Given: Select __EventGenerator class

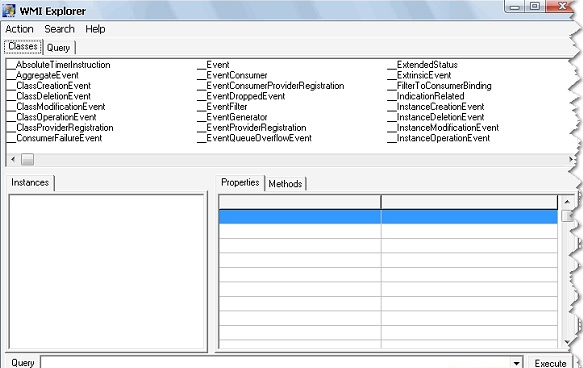Looking at the screenshot, I should [x=232, y=117].
